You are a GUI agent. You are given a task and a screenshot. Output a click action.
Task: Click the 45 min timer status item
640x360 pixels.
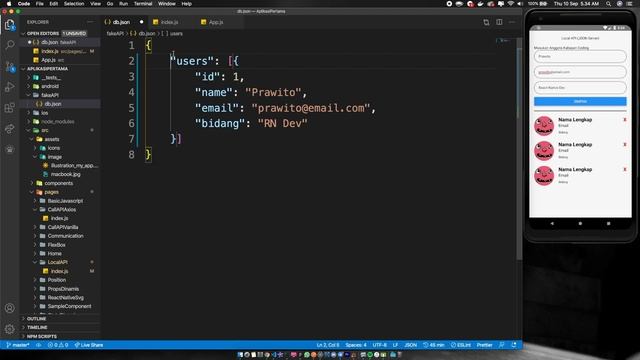click(433, 345)
